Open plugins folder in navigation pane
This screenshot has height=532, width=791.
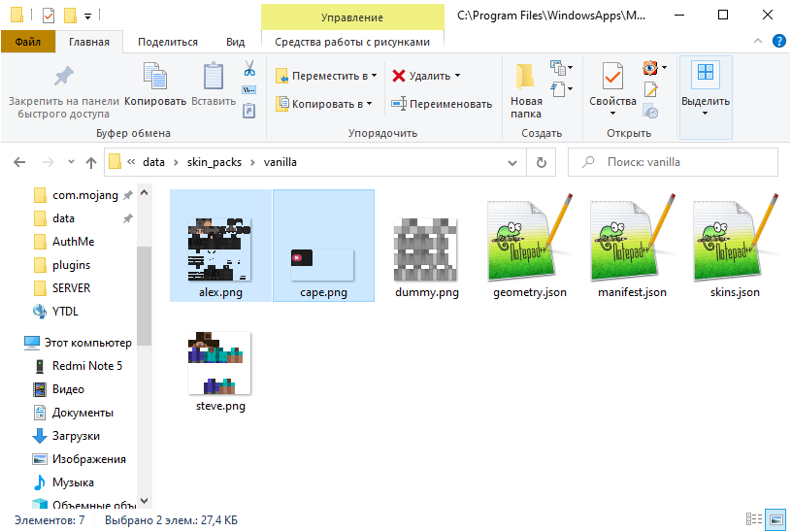point(71,264)
